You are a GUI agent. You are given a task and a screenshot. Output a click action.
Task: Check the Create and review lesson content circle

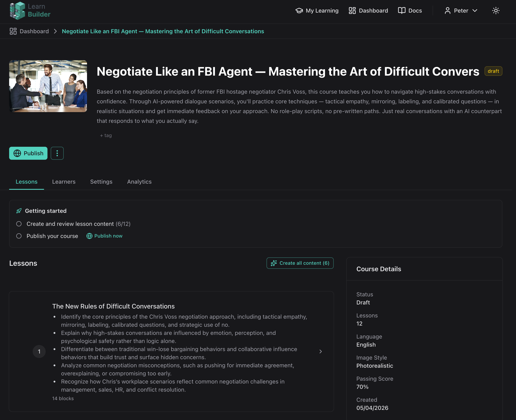click(x=19, y=224)
